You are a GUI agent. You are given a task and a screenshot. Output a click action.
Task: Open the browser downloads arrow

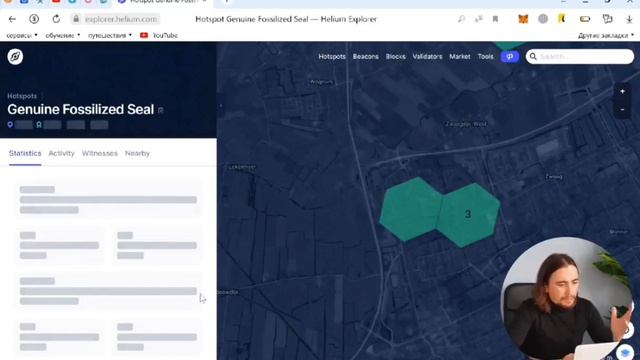click(x=629, y=19)
